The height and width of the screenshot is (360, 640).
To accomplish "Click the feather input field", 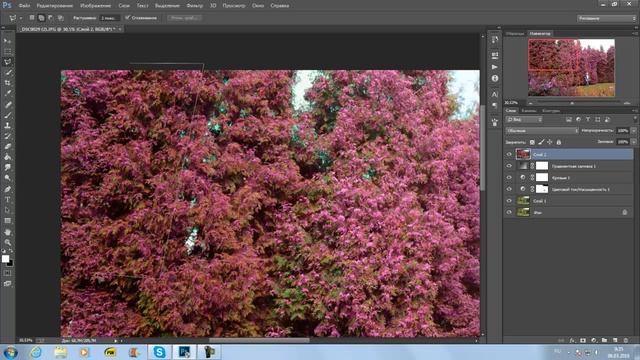I will tap(110, 18).
